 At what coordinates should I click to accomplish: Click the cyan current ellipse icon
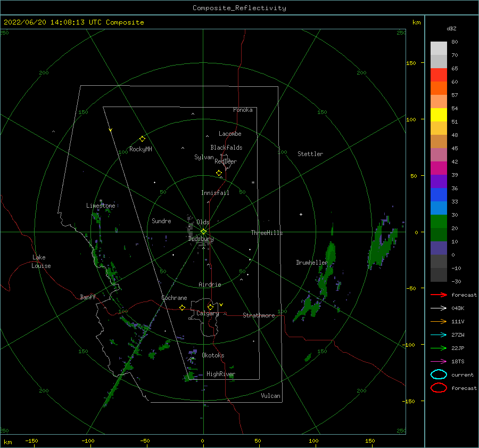(x=439, y=374)
